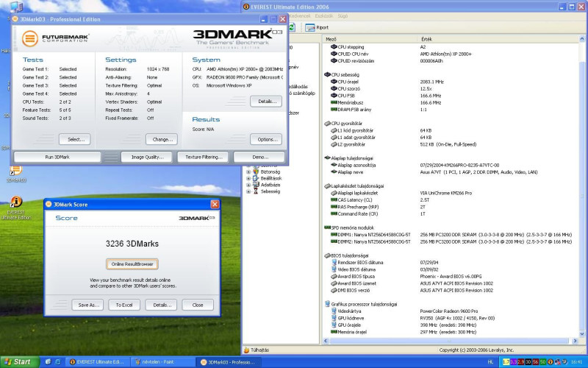Click the Grafikus processzor tulajdonságai icon
Image resolution: width=588 pixels, height=368 pixels.
tap(327, 304)
